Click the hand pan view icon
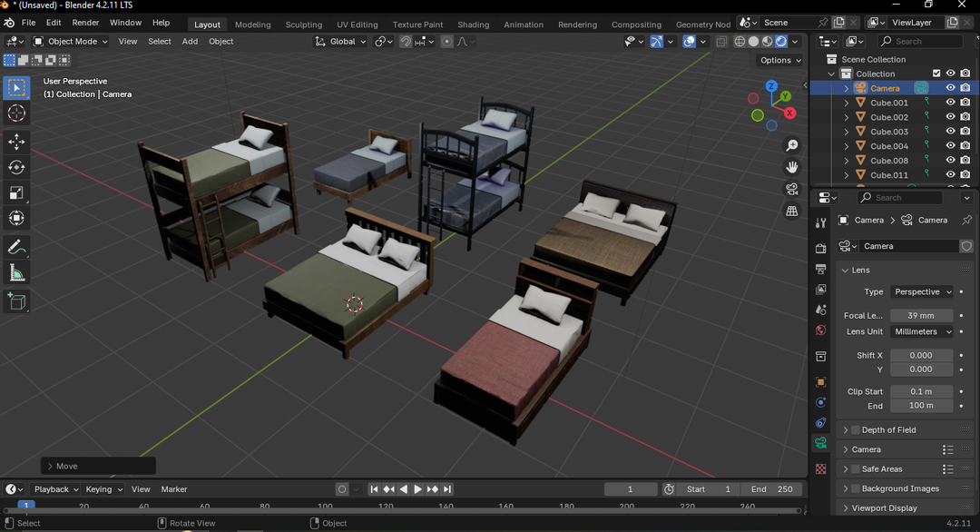 point(792,168)
